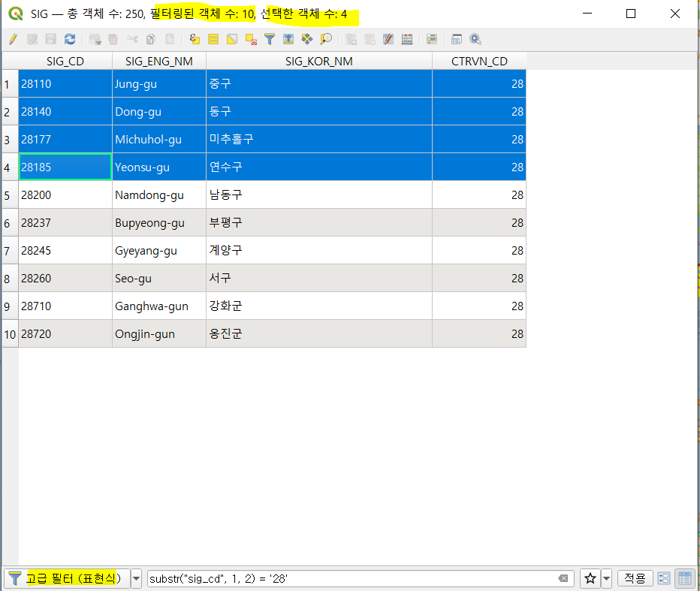Click the 적용 apply button

[635, 578]
